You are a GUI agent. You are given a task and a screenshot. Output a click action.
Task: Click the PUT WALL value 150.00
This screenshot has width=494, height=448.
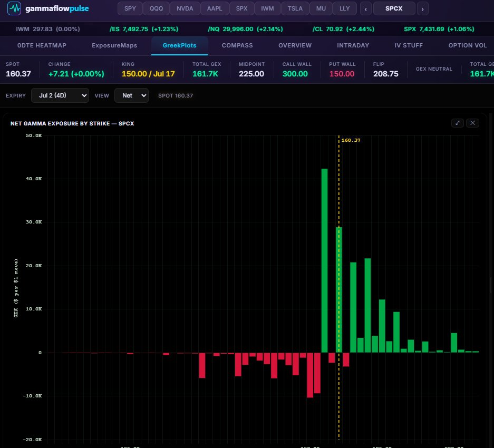(x=342, y=74)
